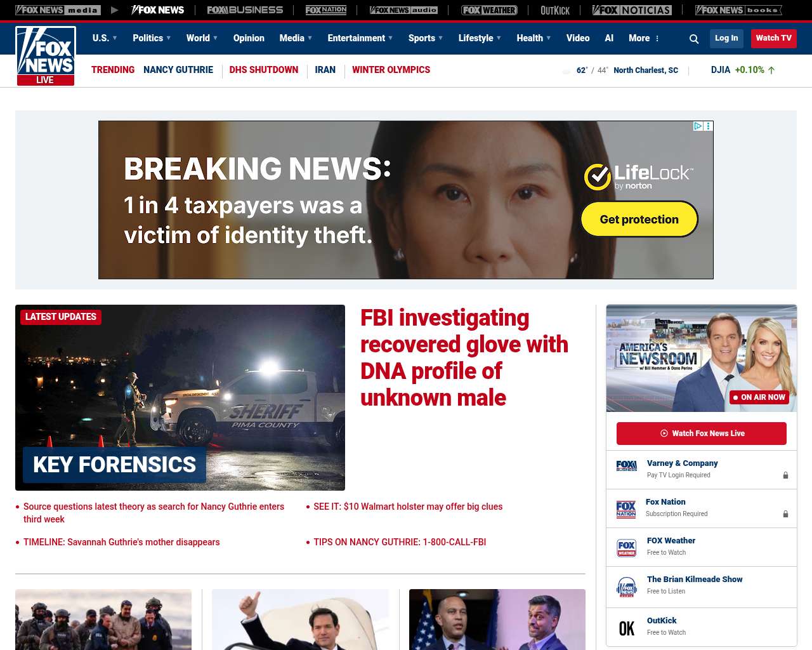Open the TIMELINE Savannah Guthrie's mother link
Screen dimensions: 812x650
(122, 542)
